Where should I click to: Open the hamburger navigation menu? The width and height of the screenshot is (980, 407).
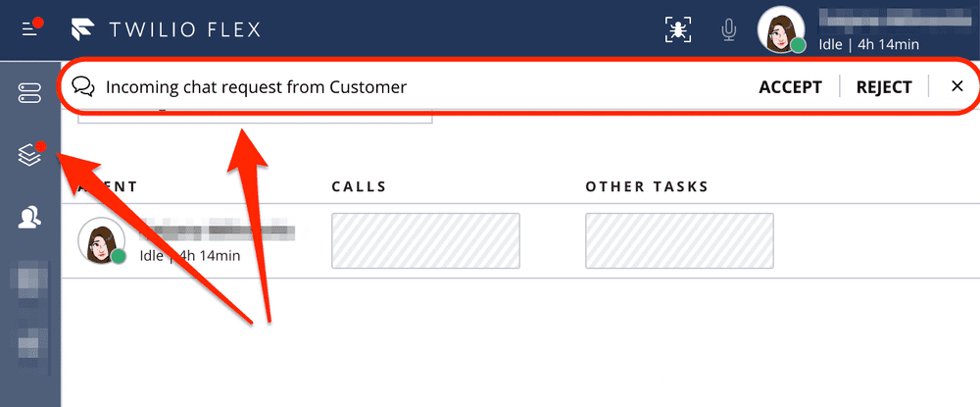click(31, 29)
